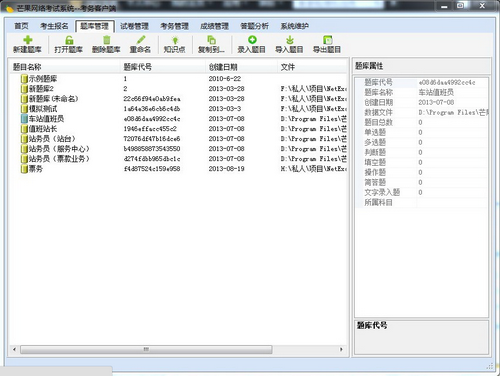The height and width of the screenshot is (376, 500).
Task: Go to the 考生报名 tab
Action: click(54, 26)
